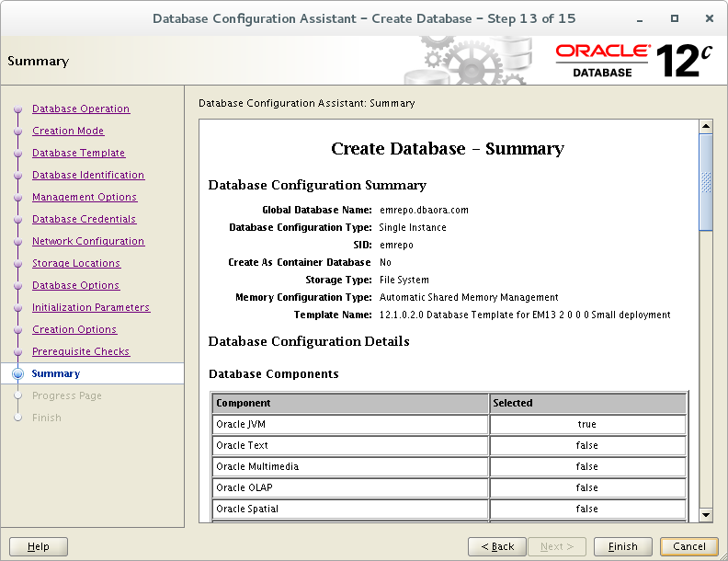Jump back to Database Template step
Screen dimensions: 728x561
78,153
